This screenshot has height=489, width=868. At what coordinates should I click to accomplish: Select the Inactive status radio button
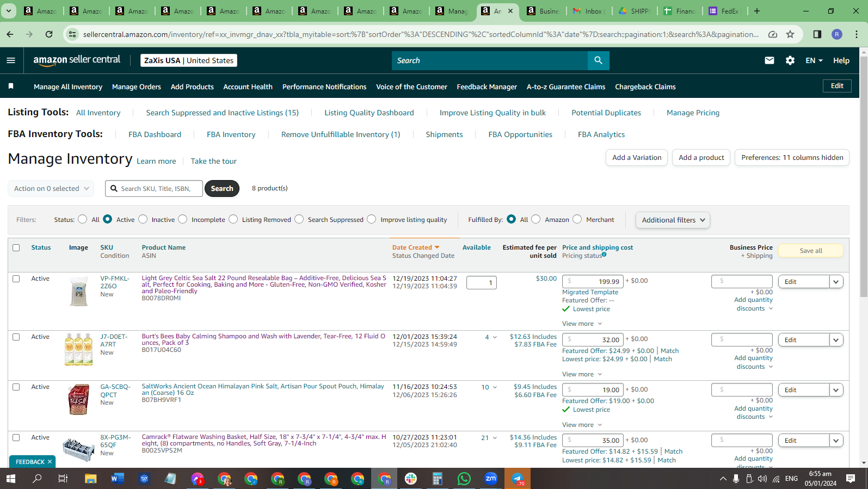[143, 219]
